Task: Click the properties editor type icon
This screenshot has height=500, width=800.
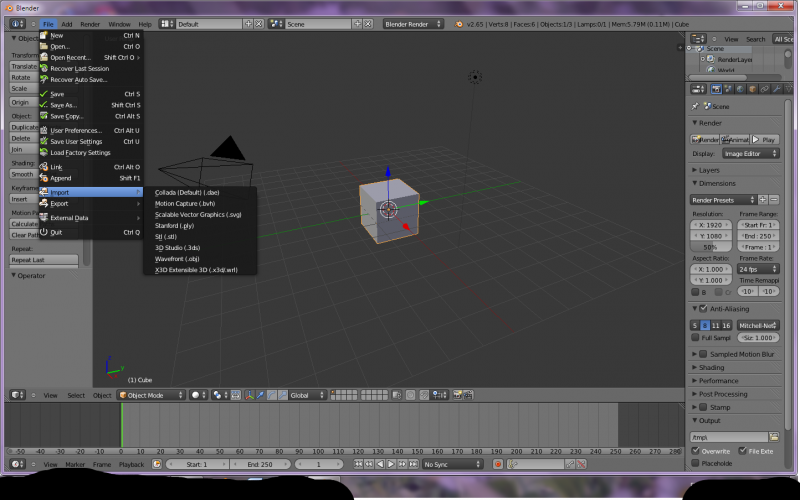Action: coord(698,89)
